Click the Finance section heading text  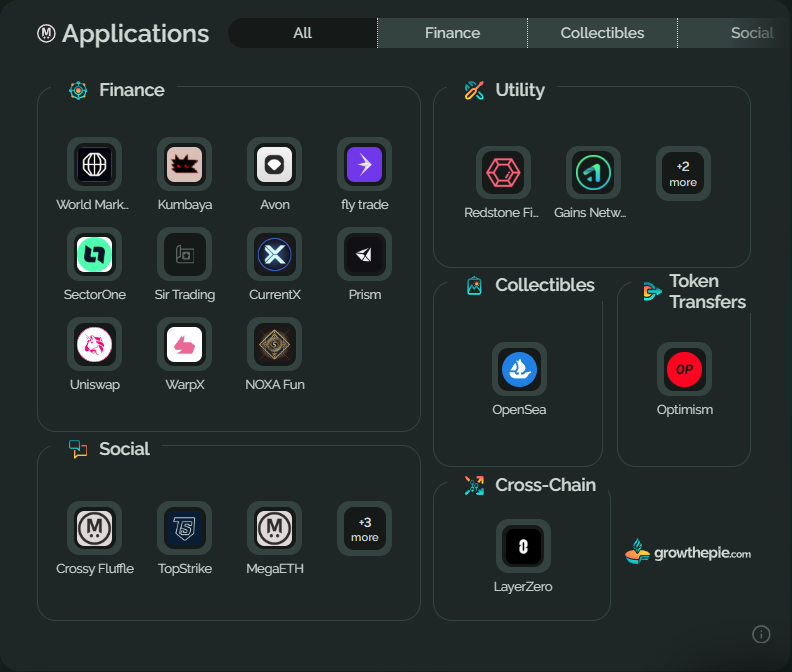[132, 90]
